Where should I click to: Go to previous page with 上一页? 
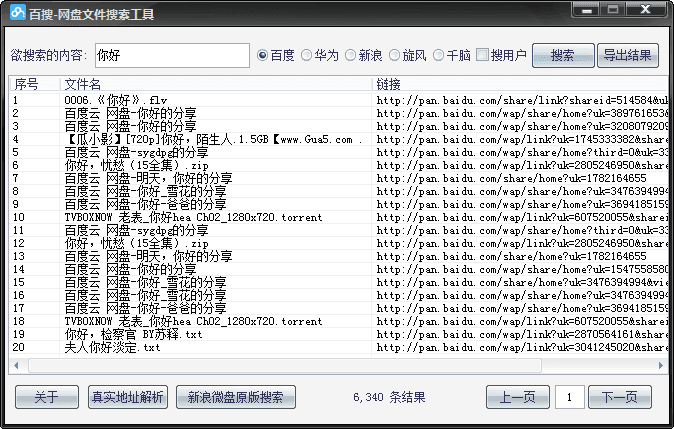click(x=518, y=397)
